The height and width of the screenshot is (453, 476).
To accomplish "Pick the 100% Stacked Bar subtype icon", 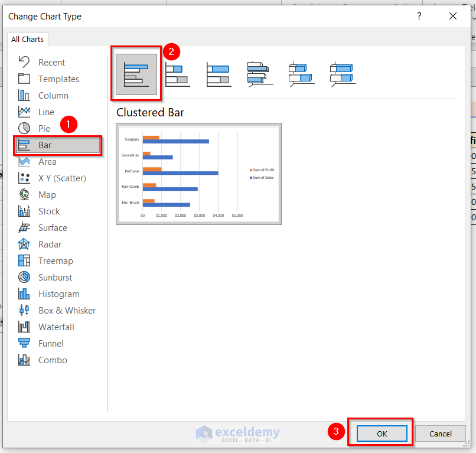I will click(219, 74).
